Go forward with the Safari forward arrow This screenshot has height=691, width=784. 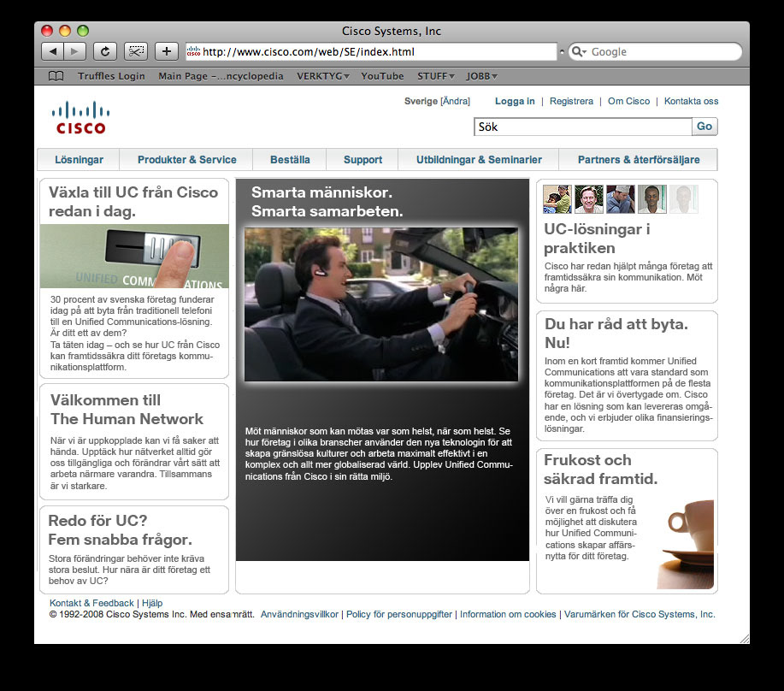[x=74, y=51]
